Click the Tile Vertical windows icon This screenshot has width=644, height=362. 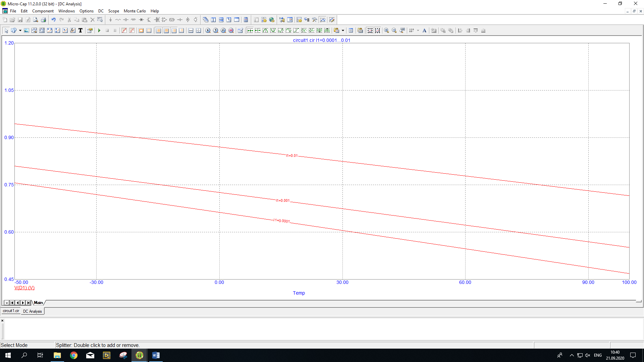pyautogui.click(x=213, y=20)
